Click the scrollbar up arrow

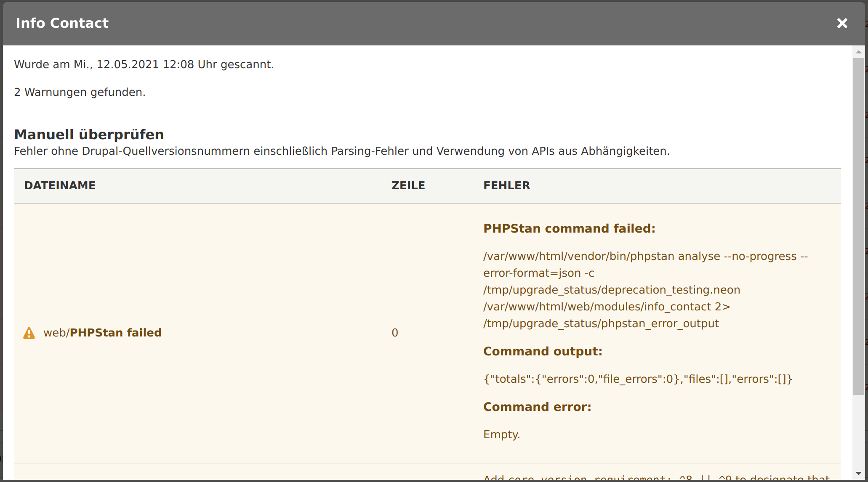[859, 52]
